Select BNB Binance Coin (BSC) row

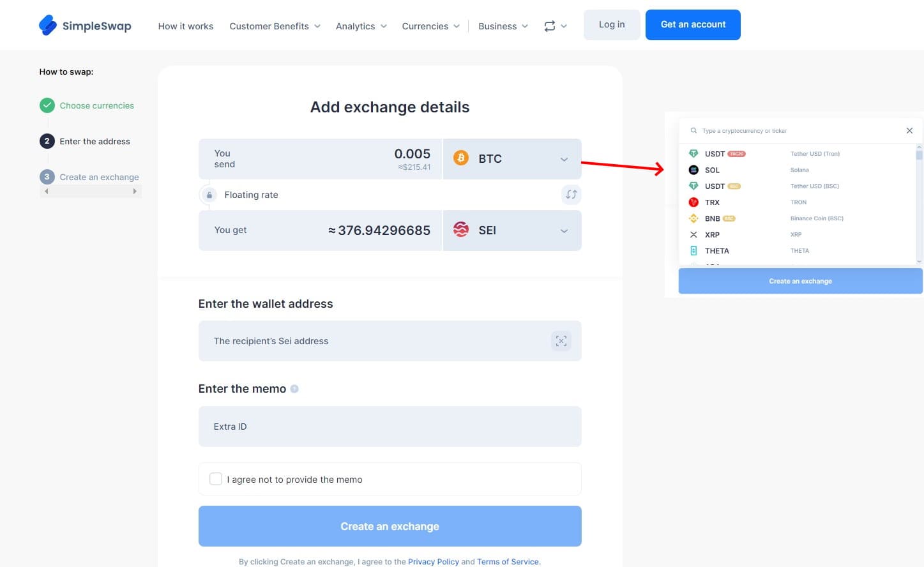pyautogui.click(x=798, y=218)
